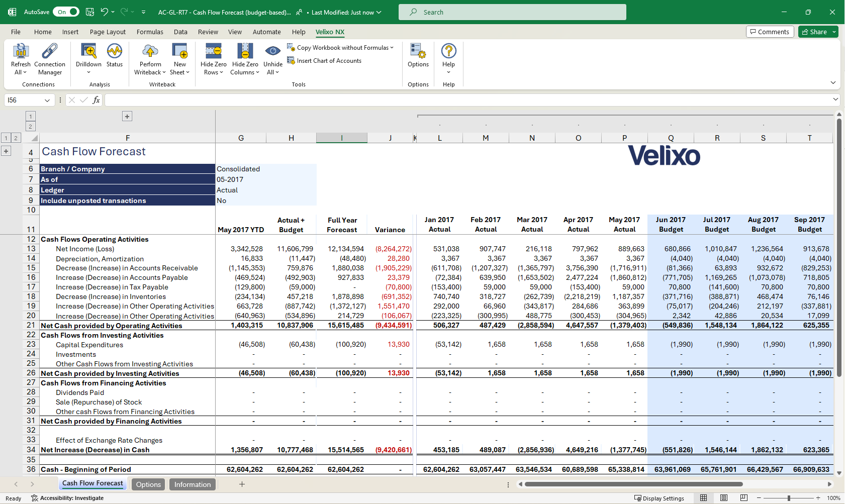Image resolution: width=845 pixels, height=504 pixels.
Task: Open the Velixo Options icon
Action: tap(418, 51)
